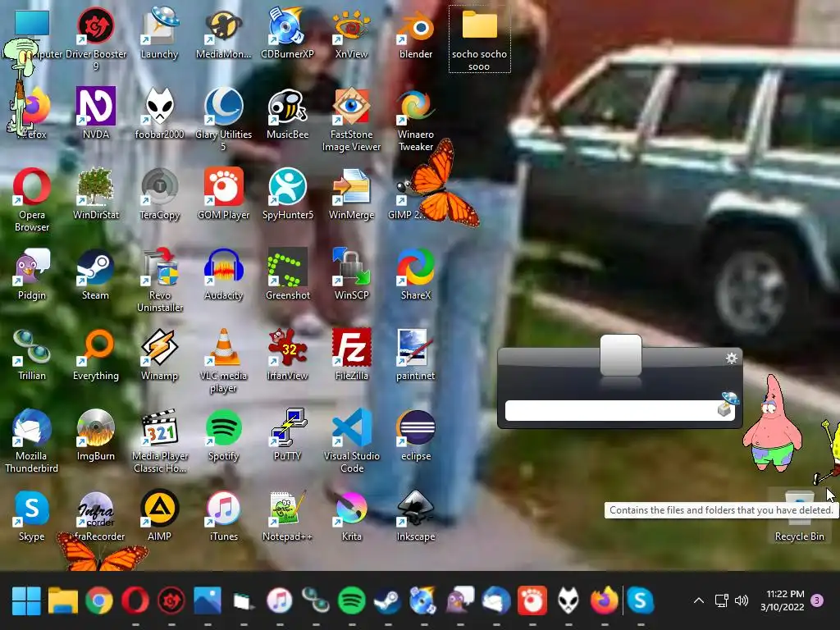Select FastStone Image Viewer icon
Screen dimensions: 840x630
click(x=351, y=119)
